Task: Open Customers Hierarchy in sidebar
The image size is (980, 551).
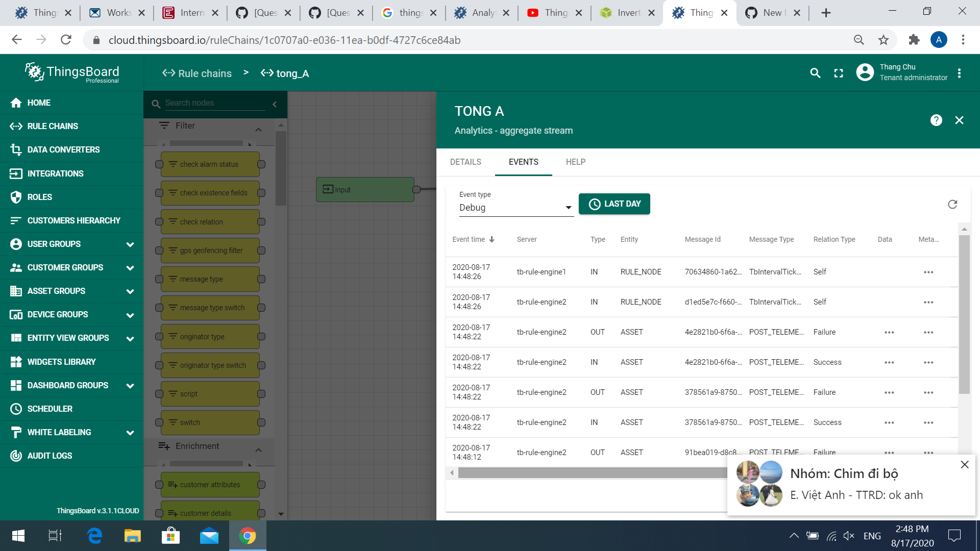Action: coord(71,220)
